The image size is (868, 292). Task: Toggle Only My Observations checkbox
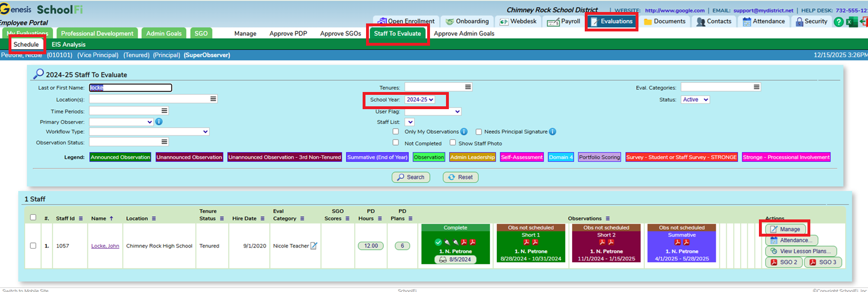[x=396, y=131]
